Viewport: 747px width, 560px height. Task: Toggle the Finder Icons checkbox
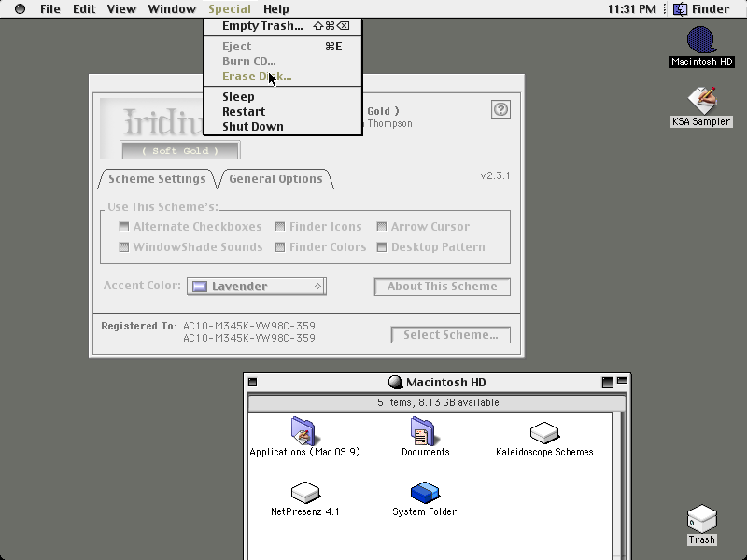(280, 227)
